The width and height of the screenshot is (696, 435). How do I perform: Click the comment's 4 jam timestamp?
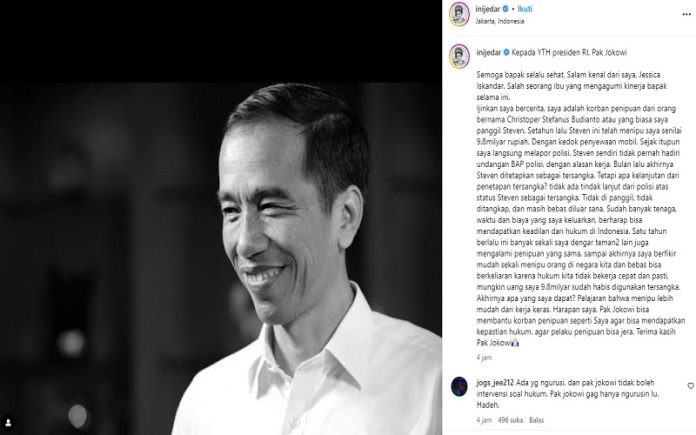pyautogui.click(x=484, y=420)
